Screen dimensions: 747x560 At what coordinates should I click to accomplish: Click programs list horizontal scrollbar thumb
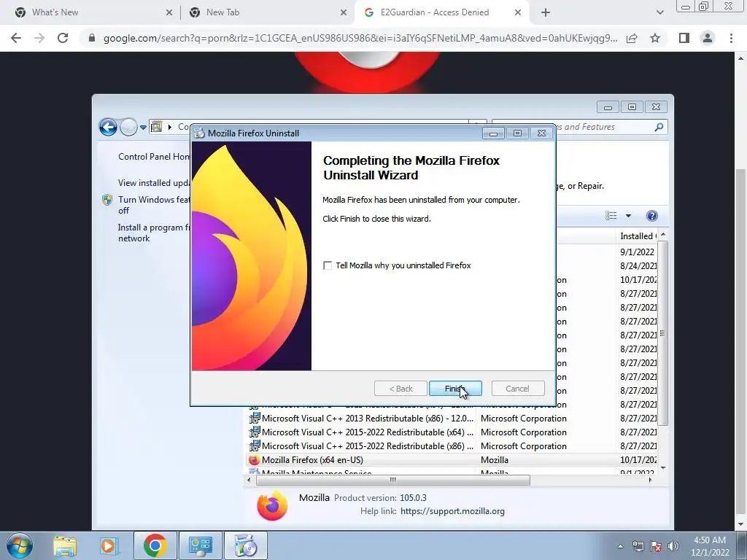393,480
